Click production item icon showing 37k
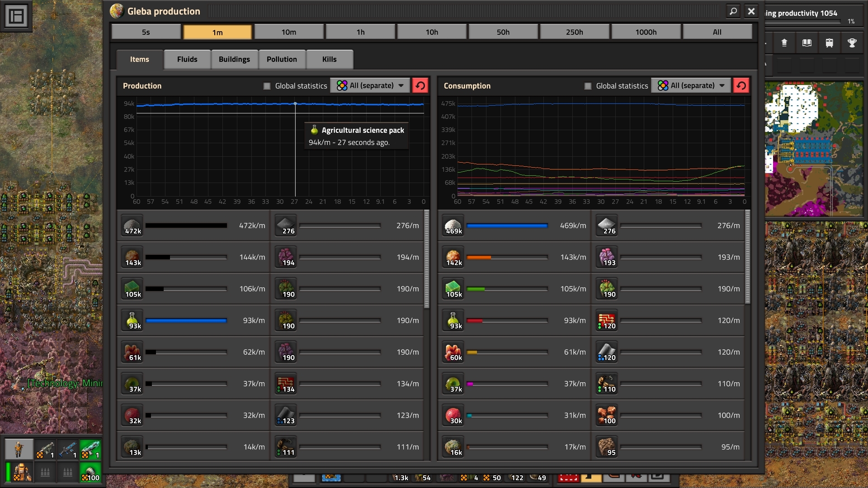The height and width of the screenshot is (488, 868). pyautogui.click(x=132, y=384)
